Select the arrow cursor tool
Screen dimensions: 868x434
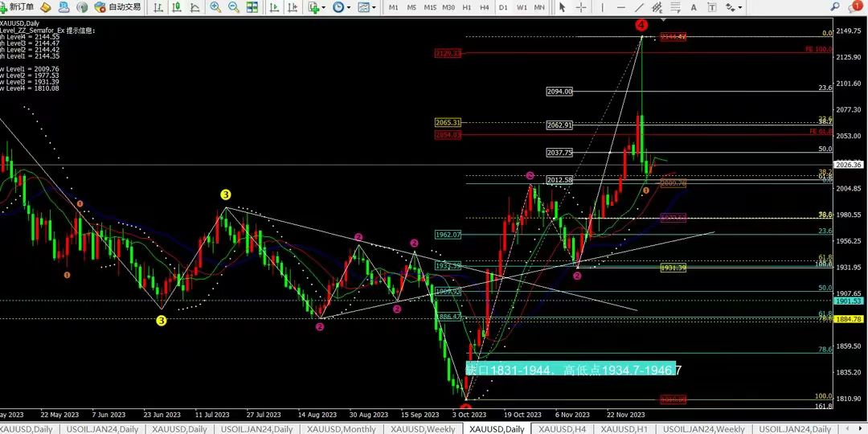[x=563, y=7]
